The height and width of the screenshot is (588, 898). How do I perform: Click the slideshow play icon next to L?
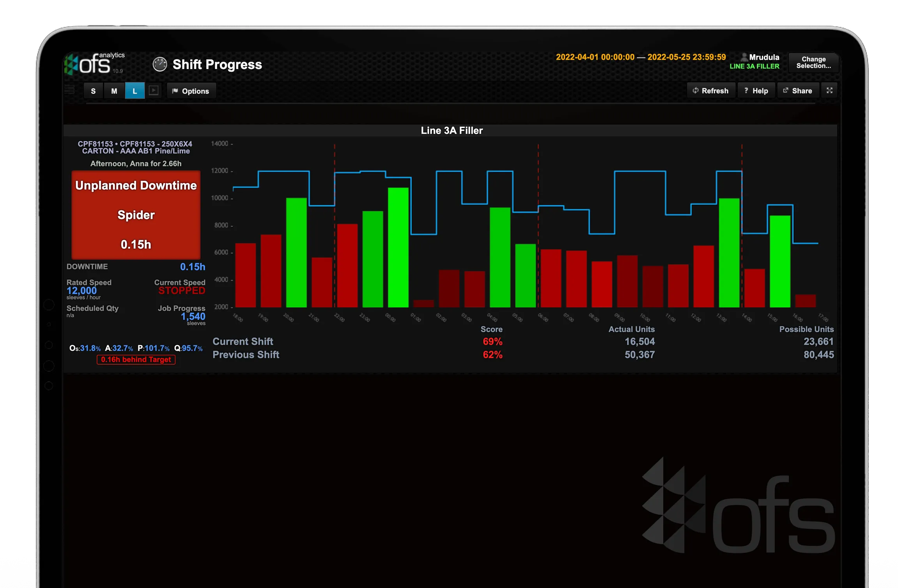point(154,90)
